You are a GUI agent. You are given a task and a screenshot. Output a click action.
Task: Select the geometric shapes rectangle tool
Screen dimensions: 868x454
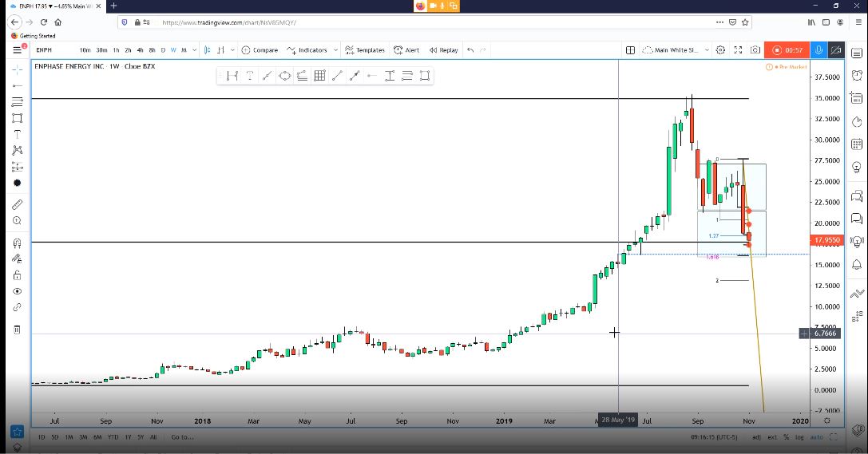pyautogui.click(x=17, y=118)
